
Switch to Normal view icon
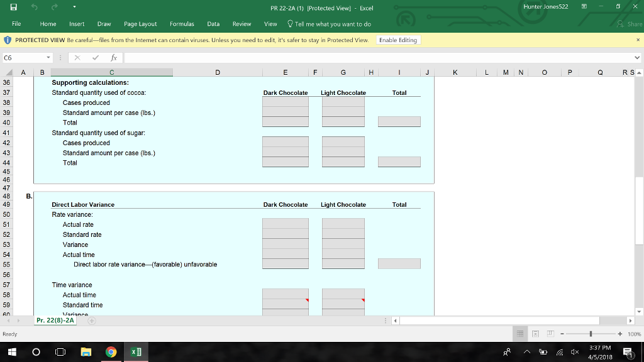[520, 334]
